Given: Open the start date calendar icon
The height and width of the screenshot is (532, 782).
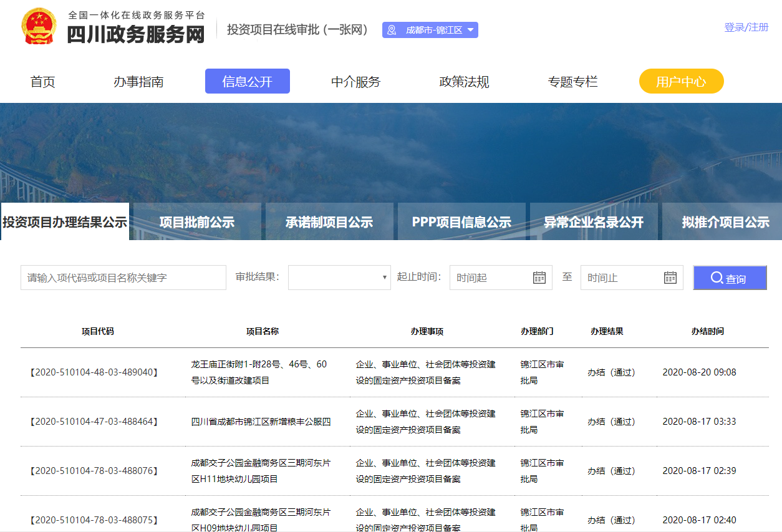Looking at the screenshot, I should (539, 278).
